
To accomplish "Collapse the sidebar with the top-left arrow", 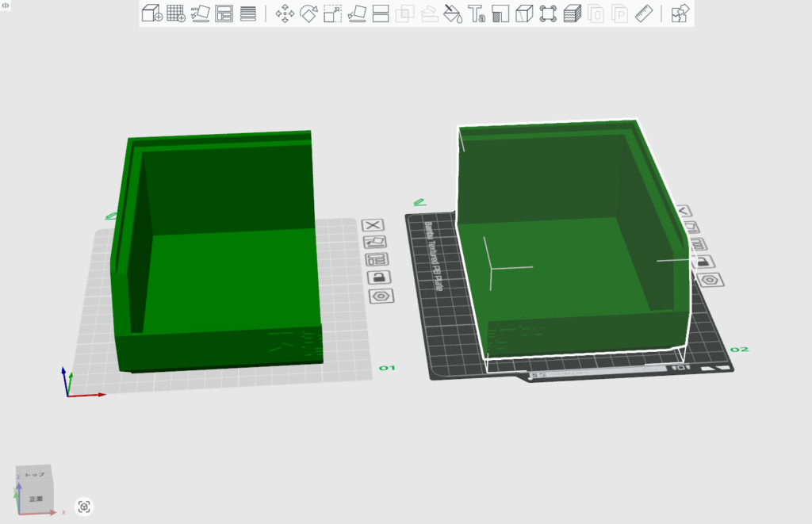I will (6, 6).
